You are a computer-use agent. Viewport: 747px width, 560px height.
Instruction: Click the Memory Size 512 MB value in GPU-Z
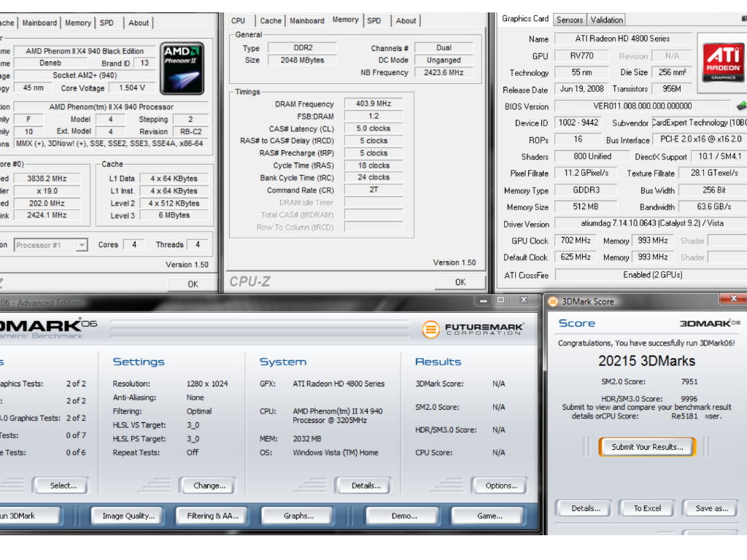click(x=586, y=206)
